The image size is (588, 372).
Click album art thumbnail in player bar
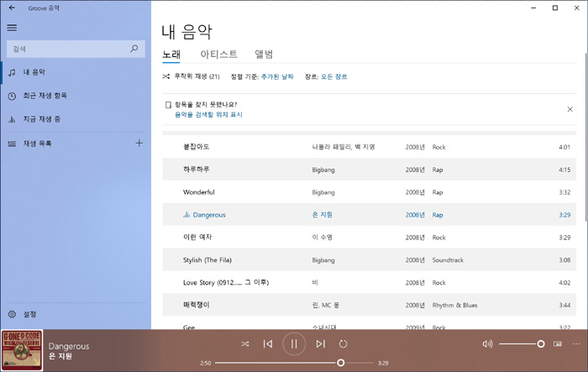click(22, 351)
